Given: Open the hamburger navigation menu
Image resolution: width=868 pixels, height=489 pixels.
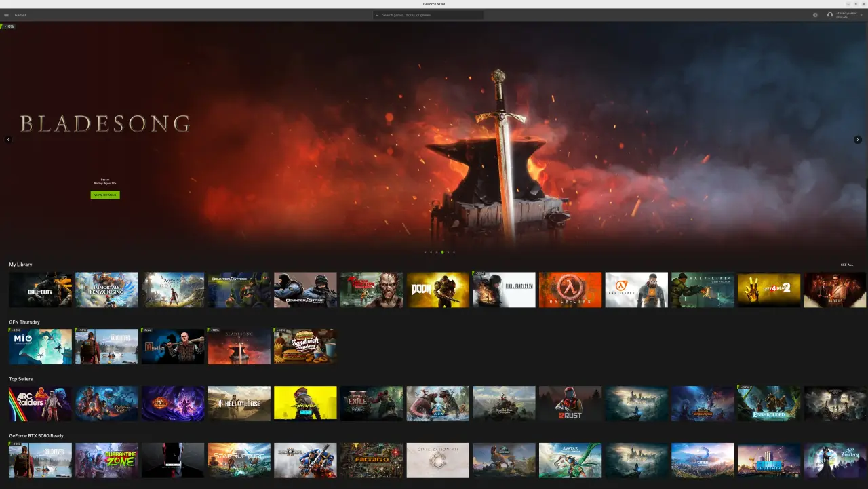Looking at the screenshot, I should (x=6, y=15).
